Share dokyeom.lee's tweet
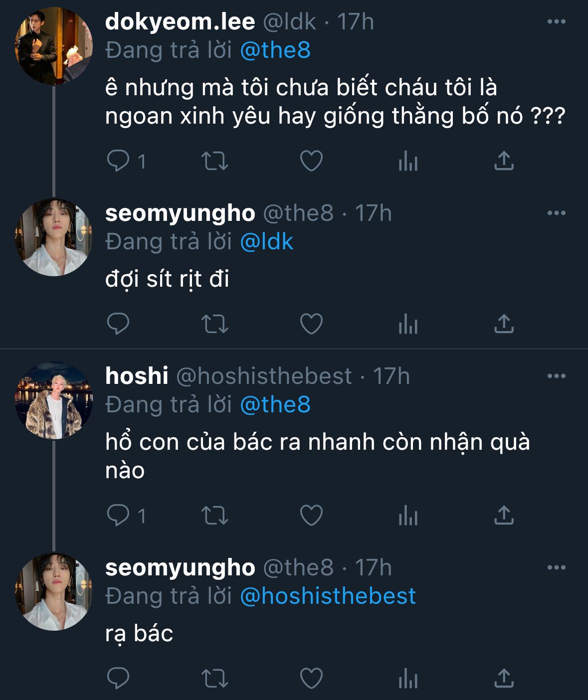This screenshot has height=700, width=588. [x=504, y=161]
